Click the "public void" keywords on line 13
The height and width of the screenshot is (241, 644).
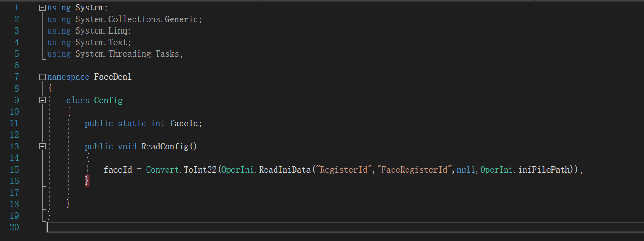111,146
